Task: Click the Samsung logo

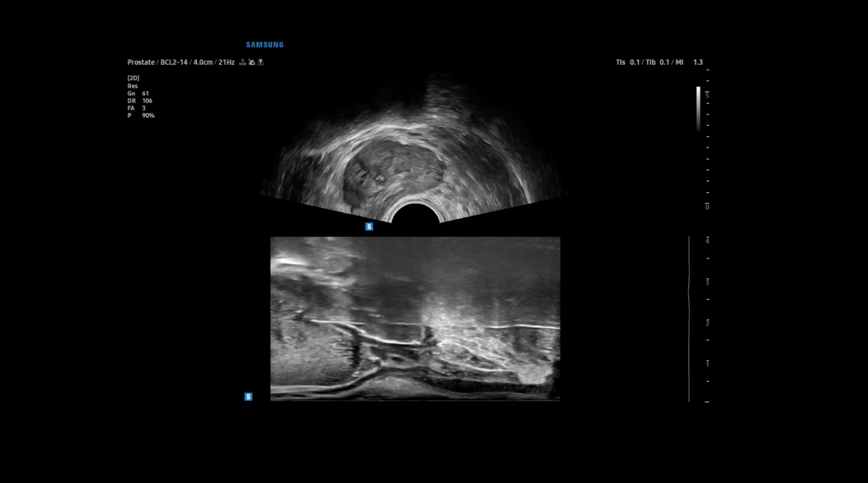Action: pyautogui.click(x=265, y=45)
